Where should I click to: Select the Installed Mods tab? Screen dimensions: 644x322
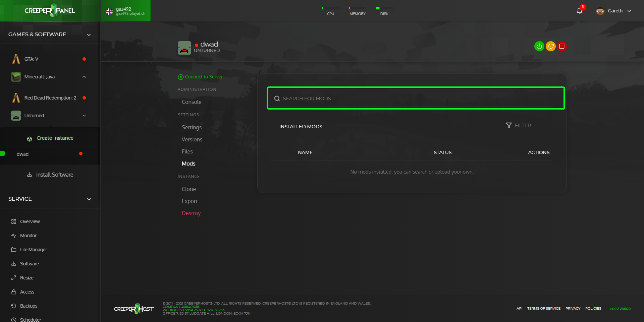pos(301,127)
